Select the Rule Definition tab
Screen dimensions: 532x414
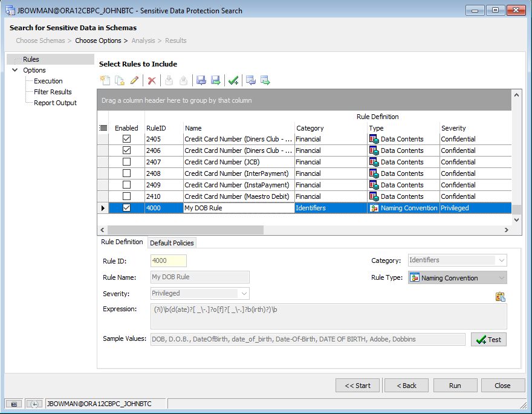(122, 242)
